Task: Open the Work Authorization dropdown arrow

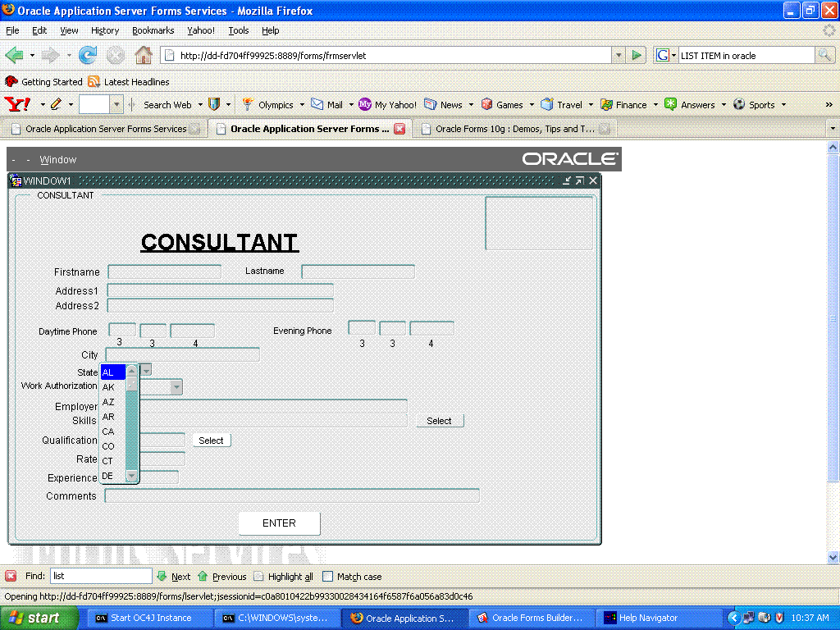Action: pos(176,387)
